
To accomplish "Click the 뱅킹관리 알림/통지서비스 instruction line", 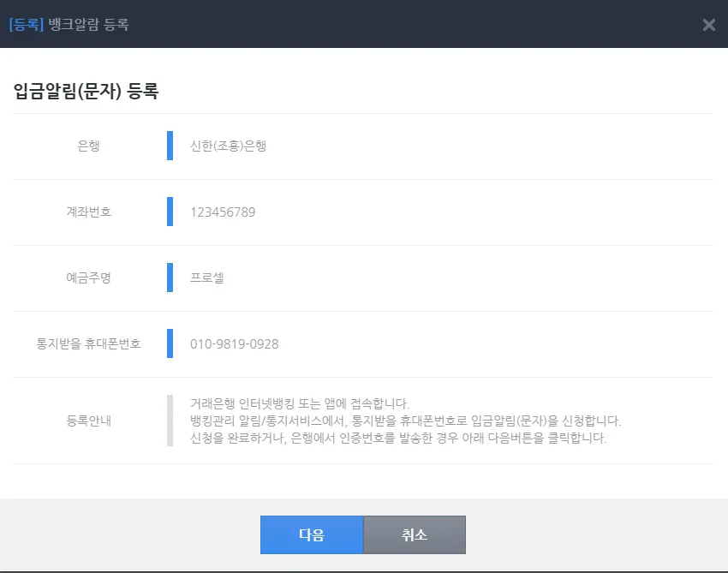I will [x=405, y=421].
